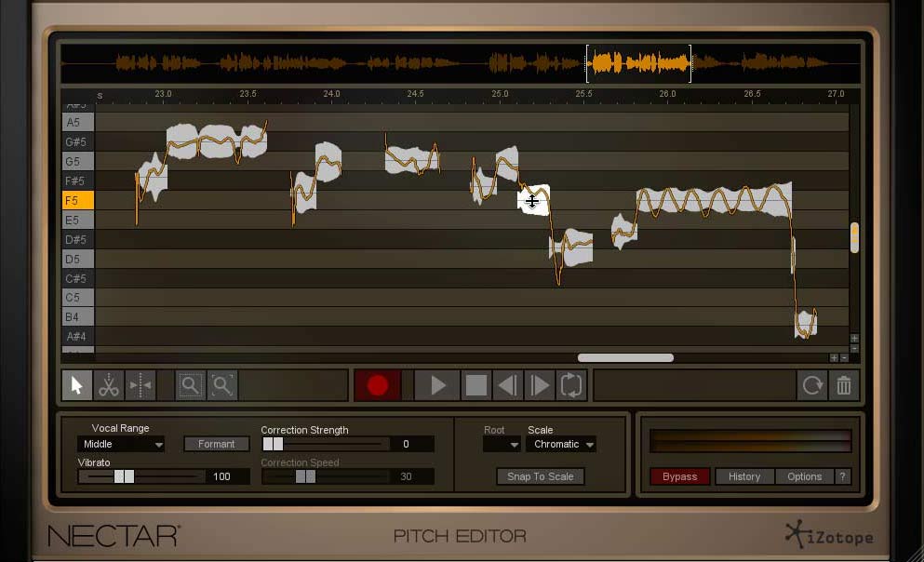Image resolution: width=924 pixels, height=562 pixels.
Task: Click the A#4 piano key
Action: point(78,337)
